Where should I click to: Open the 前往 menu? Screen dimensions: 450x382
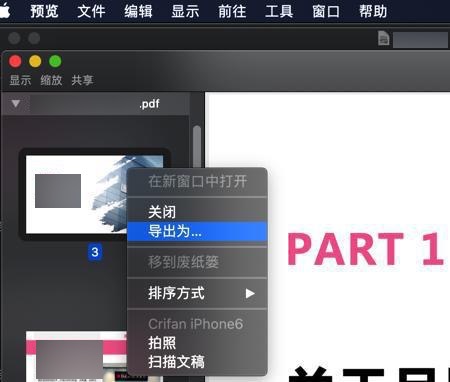[232, 11]
